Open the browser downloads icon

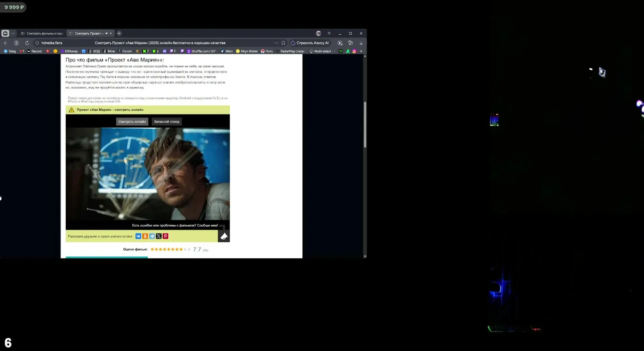(361, 43)
